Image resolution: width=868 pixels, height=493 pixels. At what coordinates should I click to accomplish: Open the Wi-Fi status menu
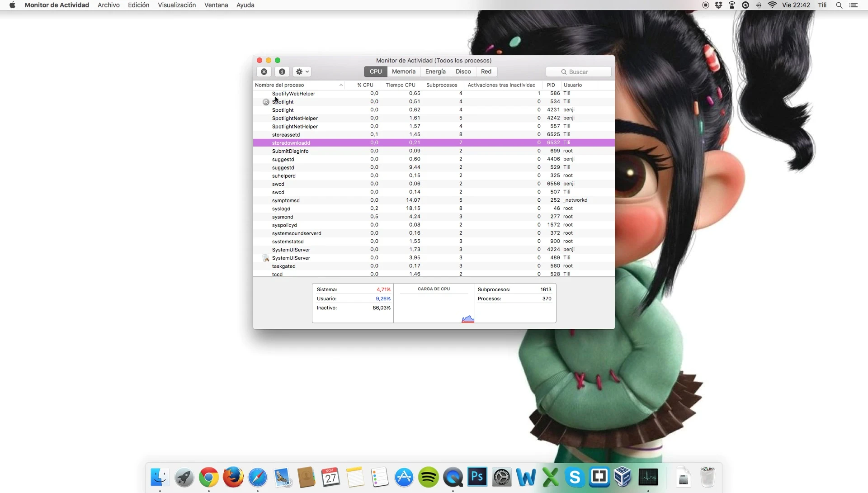772,5
